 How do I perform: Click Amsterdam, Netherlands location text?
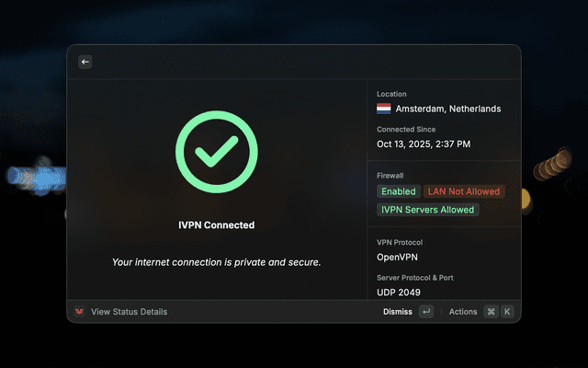tap(448, 109)
